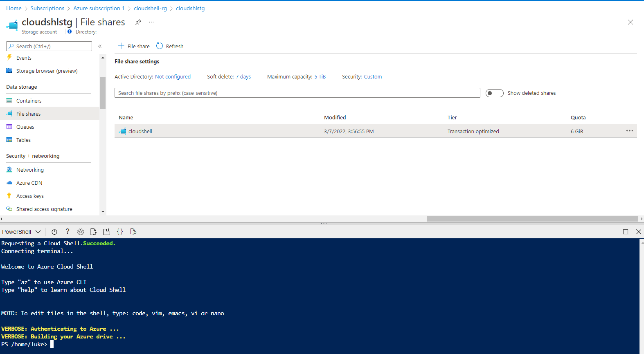The width and height of the screenshot is (644, 354).
Task: Open the Cloud Shell editor braces icon
Action: click(120, 232)
